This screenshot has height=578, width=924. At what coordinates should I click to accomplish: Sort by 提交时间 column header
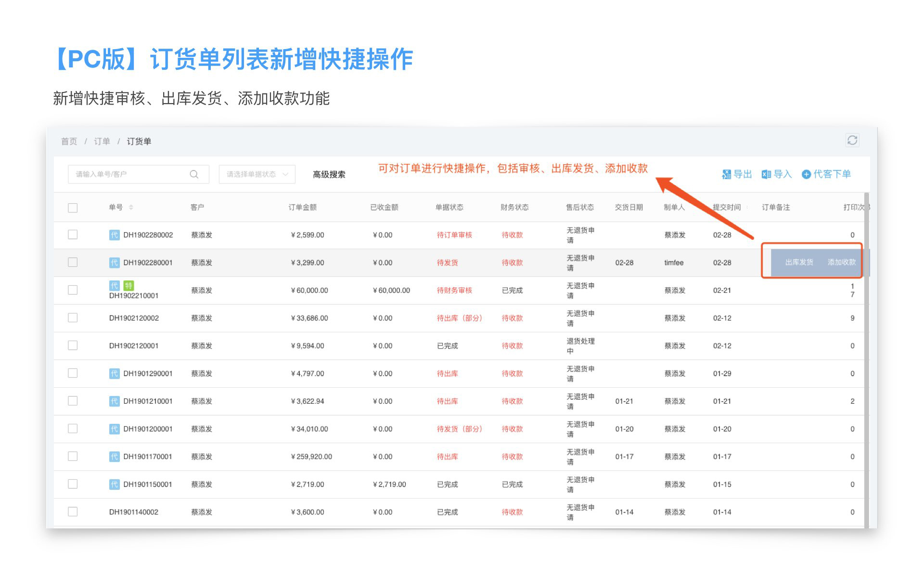coord(726,208)
